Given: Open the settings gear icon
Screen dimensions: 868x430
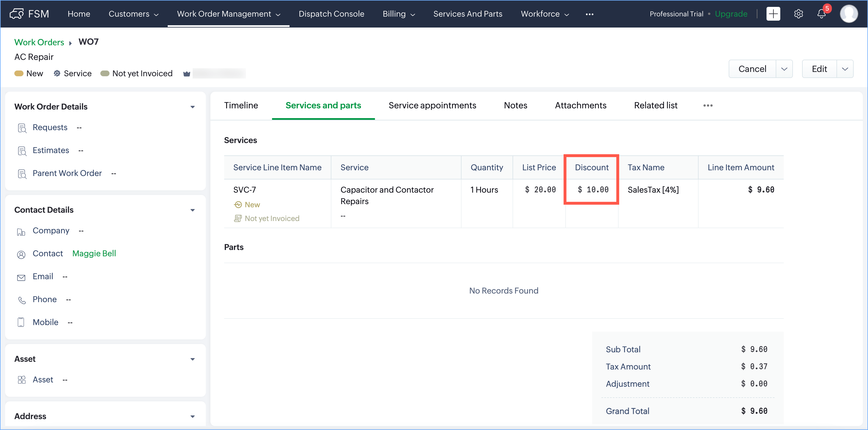Looking at the screenshot, I should pos(798,14).
